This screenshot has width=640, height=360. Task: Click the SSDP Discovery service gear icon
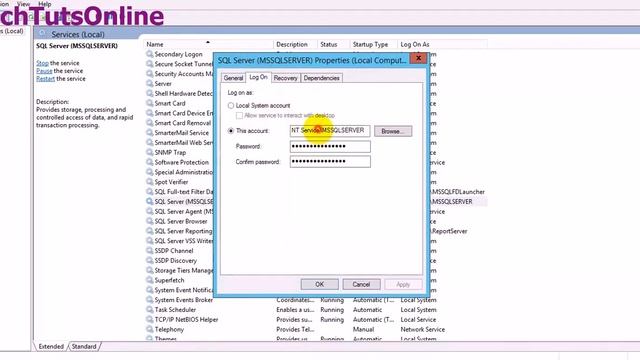tap(150, 260)
